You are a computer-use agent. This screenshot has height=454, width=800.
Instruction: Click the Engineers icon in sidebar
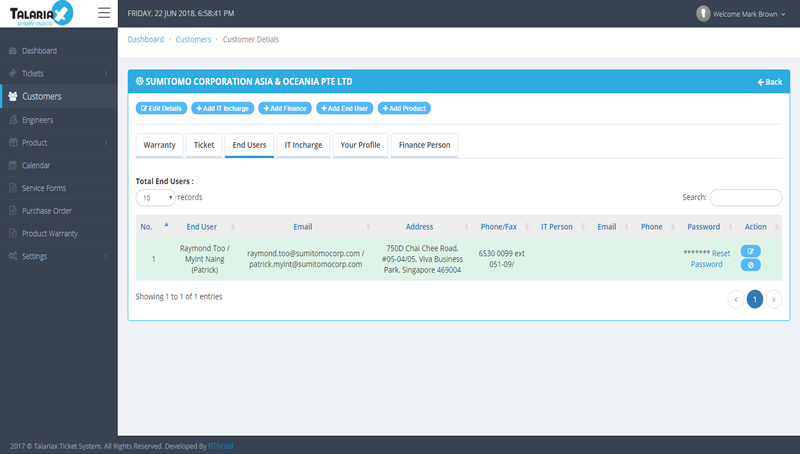pyautogui.click(x=13, y=119)
